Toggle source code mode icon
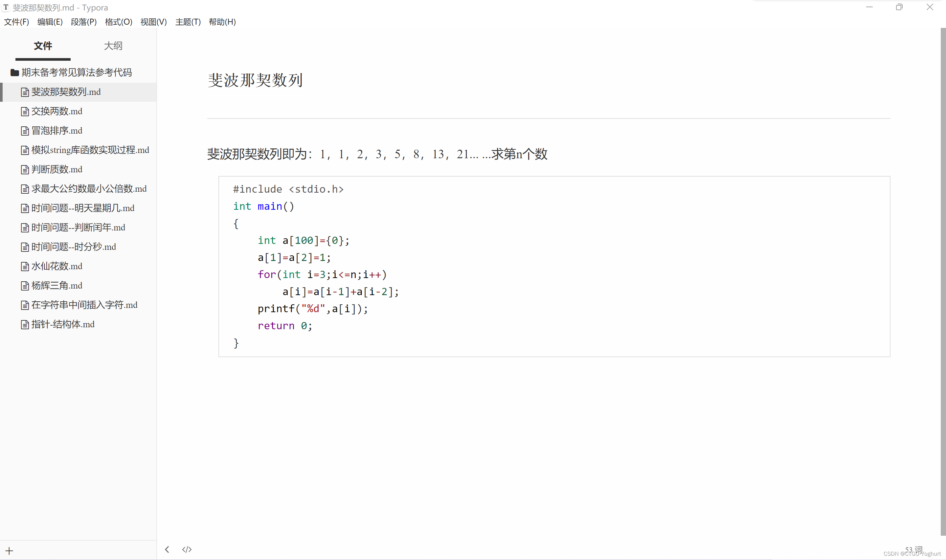 coord(187,549)
